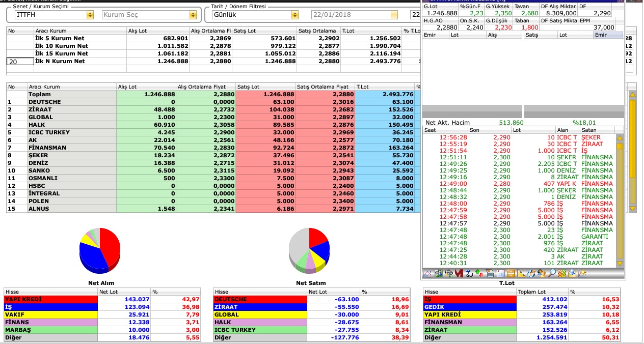Select the Toplam row in broker table
This screenshot has width=644, height=344.
coord(214,94)
